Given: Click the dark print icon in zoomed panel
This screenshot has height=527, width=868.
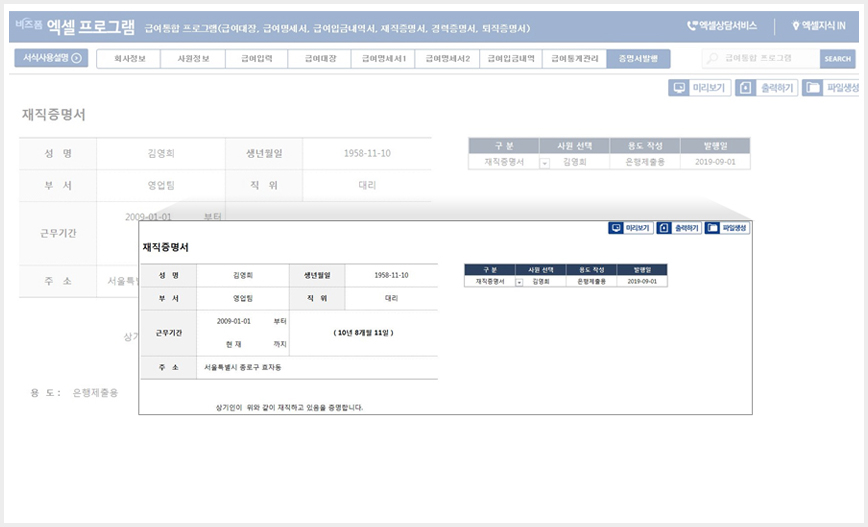Looking at the screenshot, I should [x=664, y=228].
